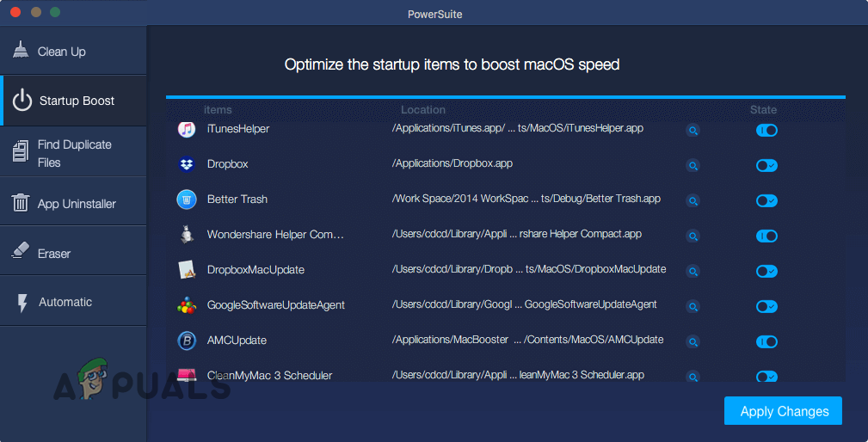Click the State column header
The height and width of the screenshot is (442, 868).
pos(763,109)
